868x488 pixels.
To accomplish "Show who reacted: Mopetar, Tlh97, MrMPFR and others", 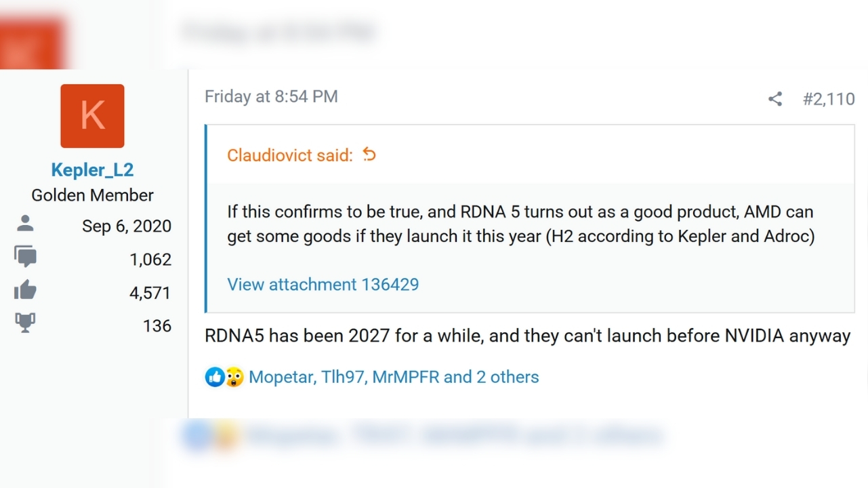I will click(x=394, y=377).
